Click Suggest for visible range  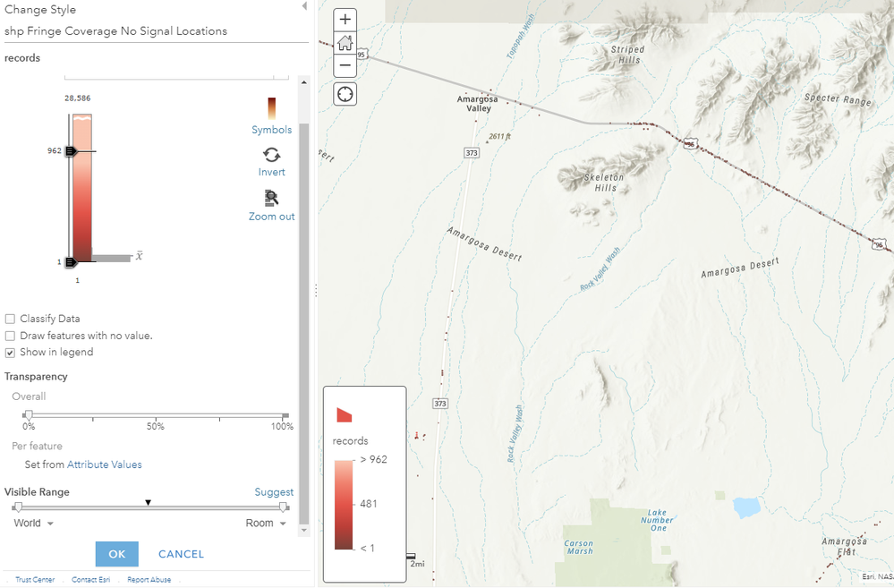point(274,492)
